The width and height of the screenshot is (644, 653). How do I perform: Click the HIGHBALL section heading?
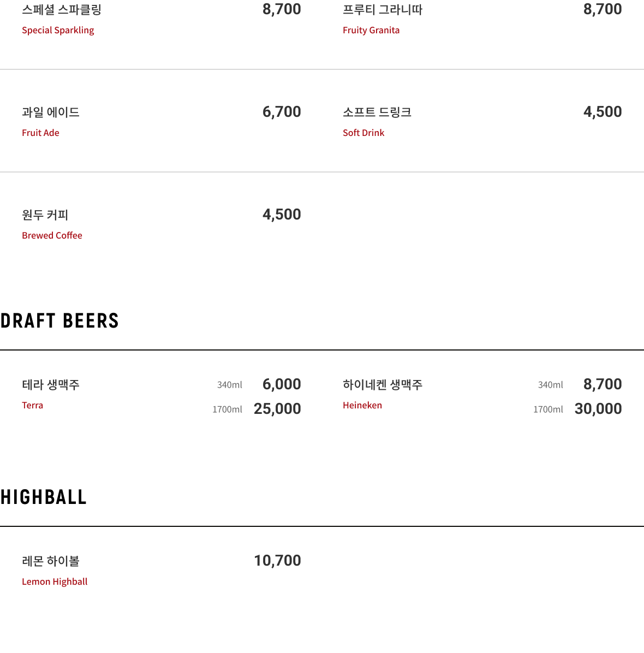pyautogui.click(x=43, y=497)
